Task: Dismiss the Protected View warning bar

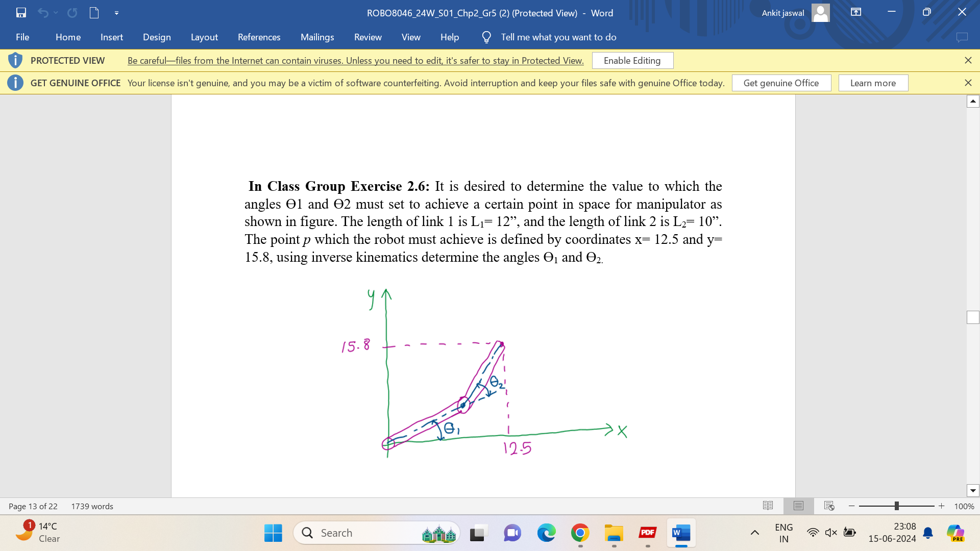Action: coord(968,60)
